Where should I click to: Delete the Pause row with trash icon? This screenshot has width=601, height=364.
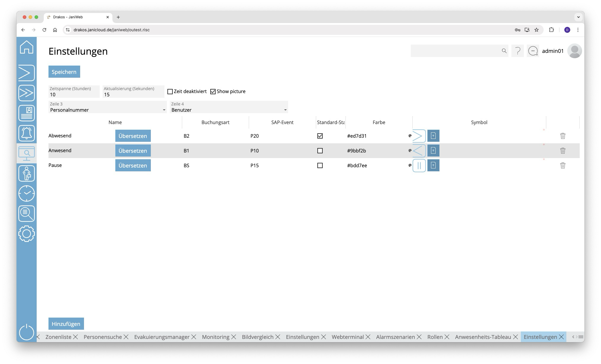pyautogui.click(x=563, y=165)
